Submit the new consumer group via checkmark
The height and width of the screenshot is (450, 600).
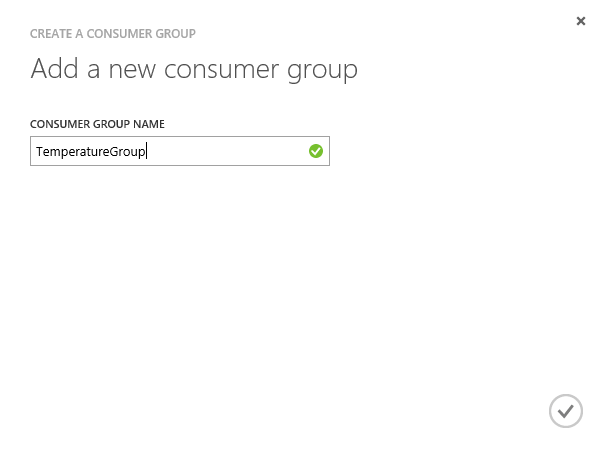click(x=566, y=411)
